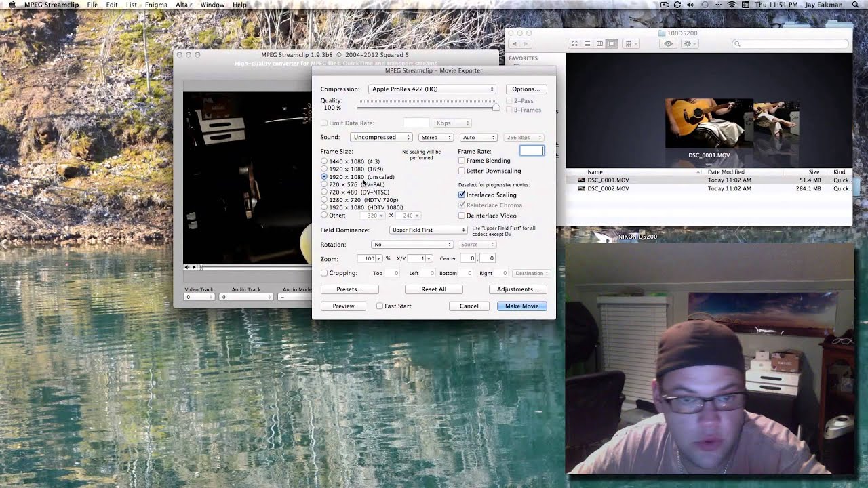Open the Apple menu
The width and height of the screenshot is (868, 488).
click(12, 5)
